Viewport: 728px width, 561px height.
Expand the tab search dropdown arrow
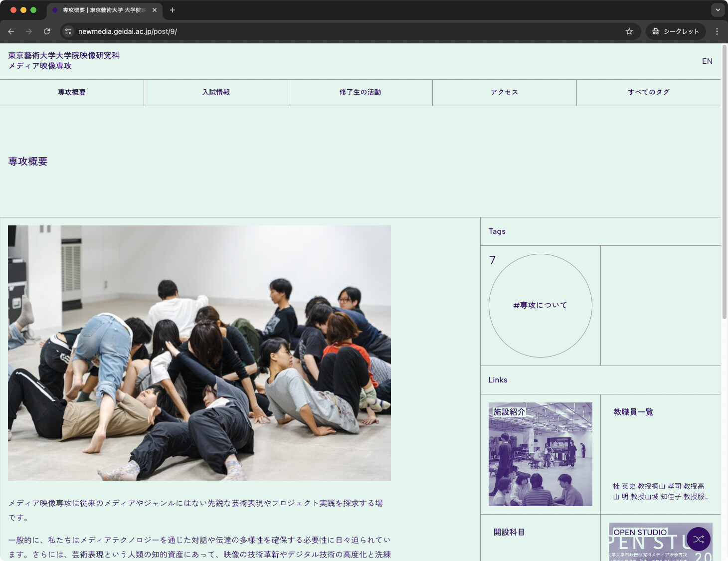pyautogui.click(x=718, y=10)
